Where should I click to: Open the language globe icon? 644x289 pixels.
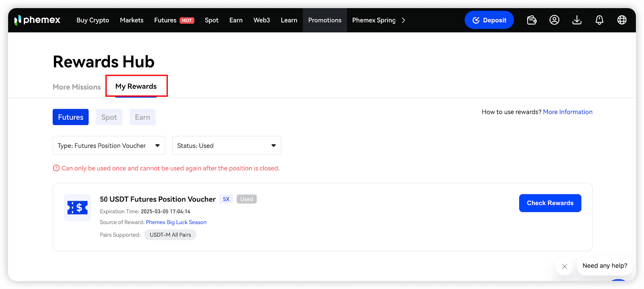pyautogui.click(x=622, y=20)
